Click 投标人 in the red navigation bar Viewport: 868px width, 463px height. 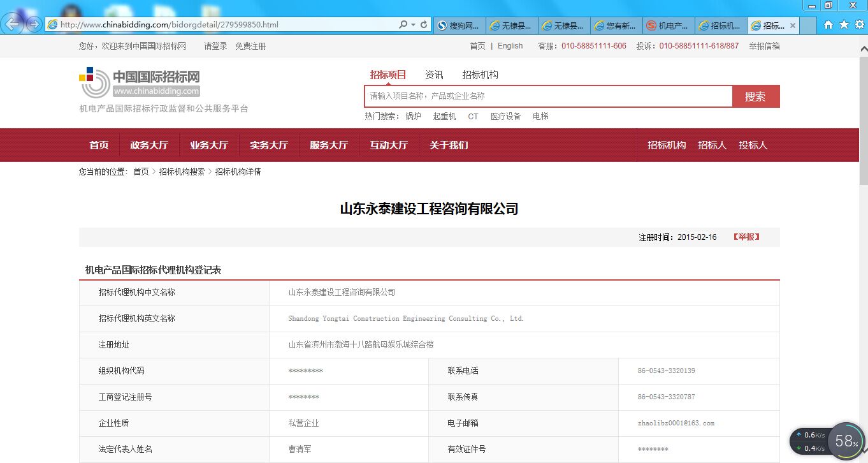click(753, 145)
